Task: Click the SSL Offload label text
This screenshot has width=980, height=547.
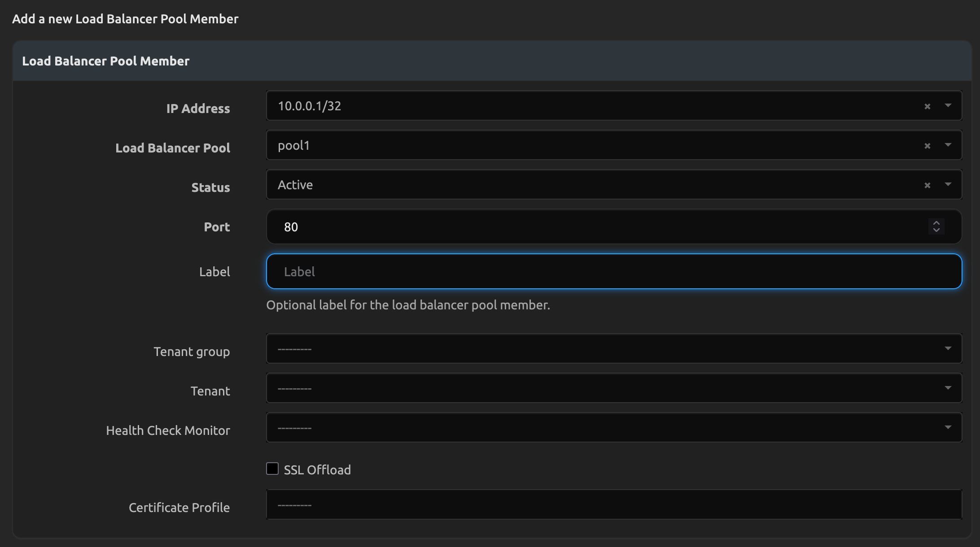Action: coord(317,470)
